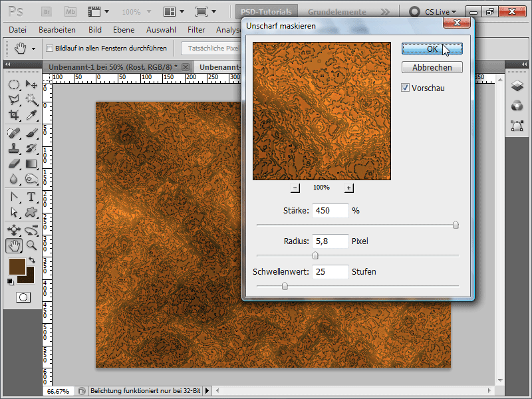Select the Zoom tool
Screen dimensions: 532x399
coord(31,245)
